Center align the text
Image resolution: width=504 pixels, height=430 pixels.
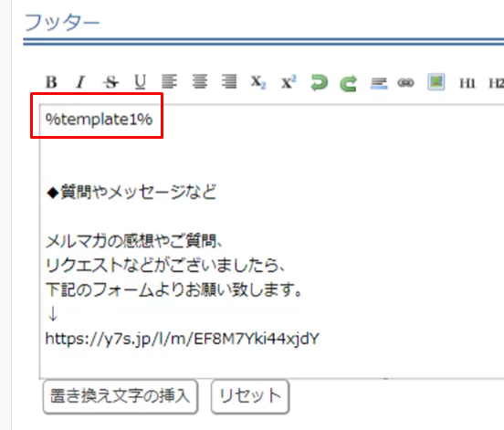[x=200, y=81]
